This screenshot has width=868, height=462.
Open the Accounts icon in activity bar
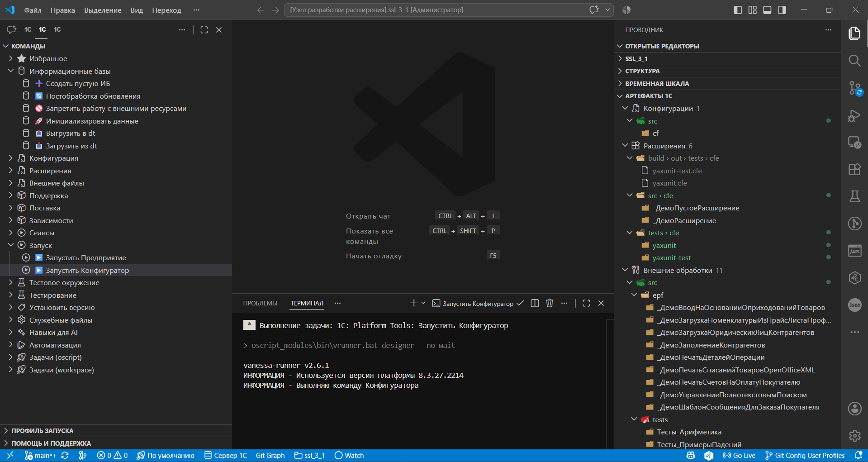[854, 409]
